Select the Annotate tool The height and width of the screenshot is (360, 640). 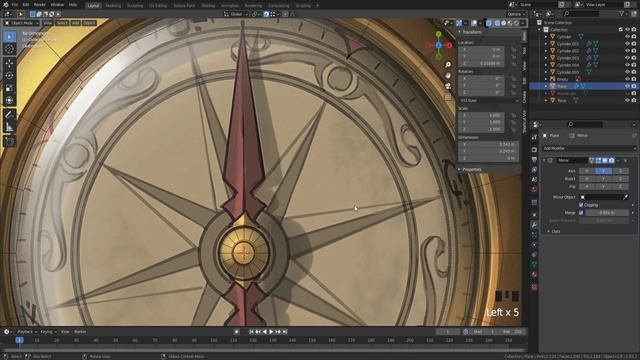tap(9, 115)
